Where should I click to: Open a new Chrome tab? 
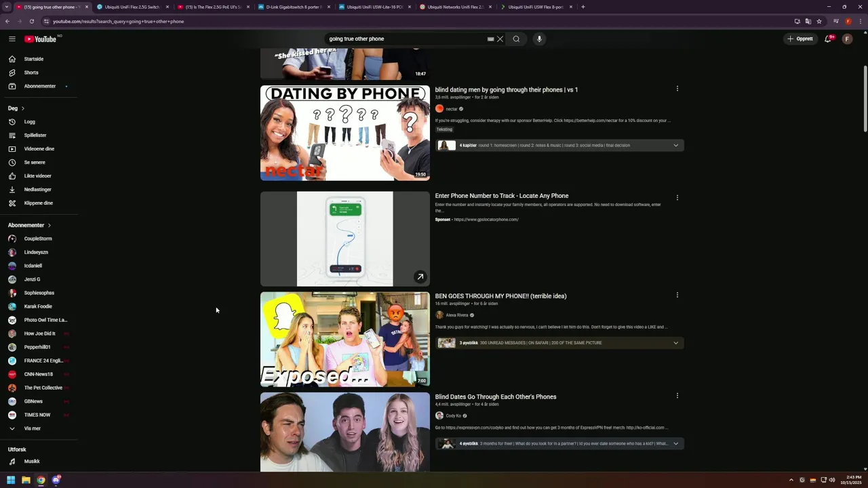(x=583, y=7)
